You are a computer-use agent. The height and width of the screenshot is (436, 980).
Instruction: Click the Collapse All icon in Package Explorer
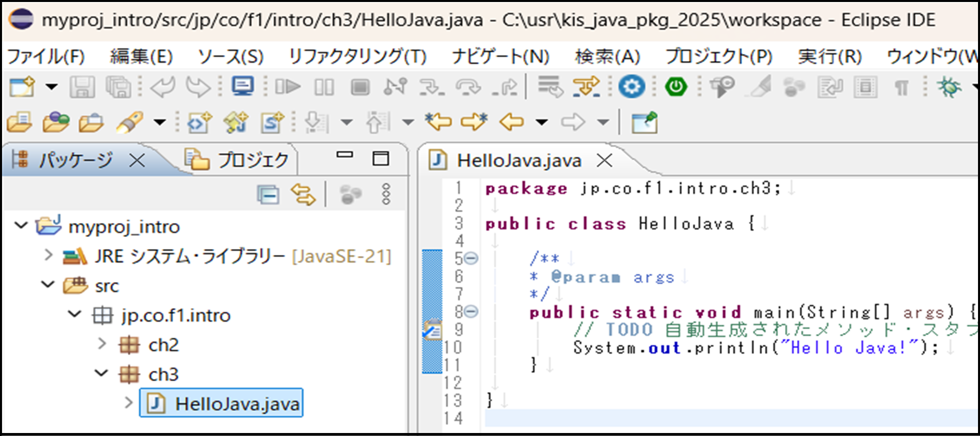(268, 195)
